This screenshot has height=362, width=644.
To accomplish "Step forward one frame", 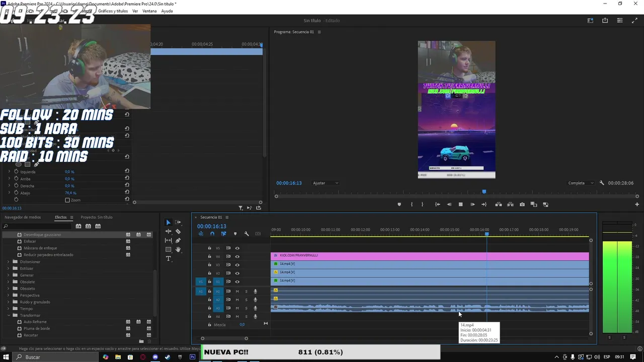I will (x=472, y=205).
